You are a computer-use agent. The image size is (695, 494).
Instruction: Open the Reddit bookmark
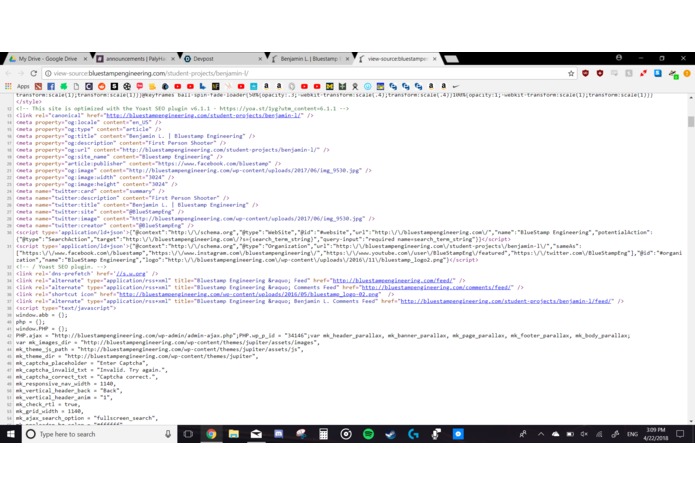pyautogui.click(x=102, y=86)
